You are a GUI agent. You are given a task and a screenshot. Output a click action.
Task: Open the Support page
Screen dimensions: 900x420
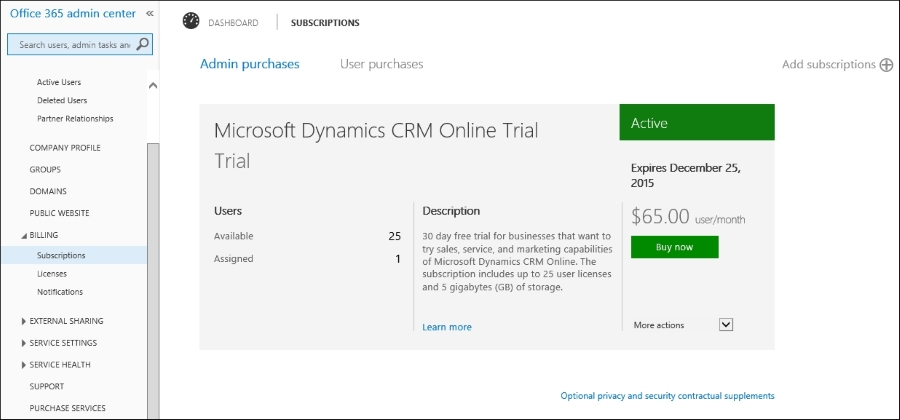pos(46,387)
